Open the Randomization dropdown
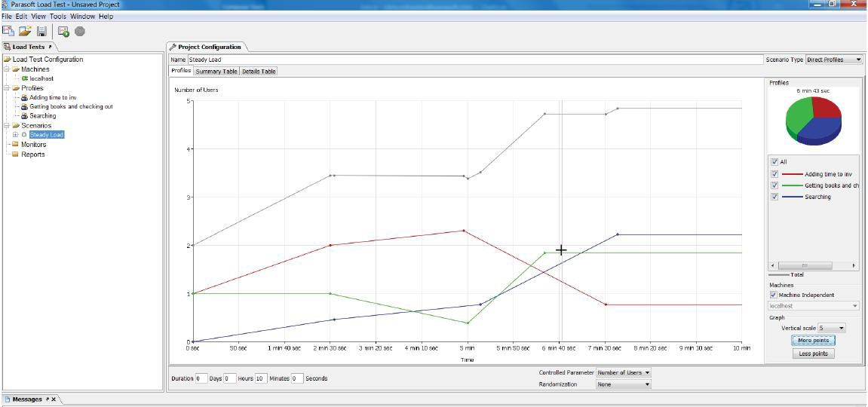The width and height of the screenshot is (868, 407). tap(624, 384)
